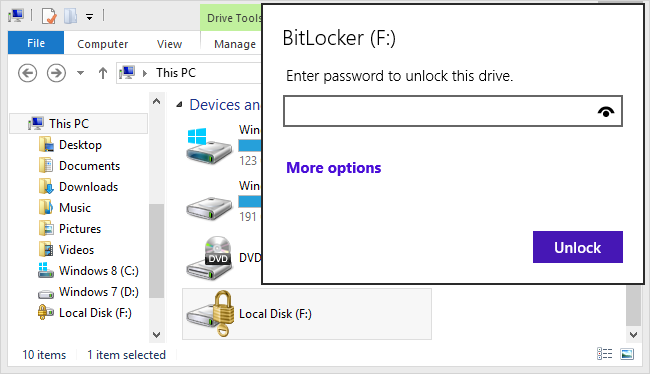
Task: Switch to details view icon in status bar
Action: pyautogui.click(x=604, y=354)
